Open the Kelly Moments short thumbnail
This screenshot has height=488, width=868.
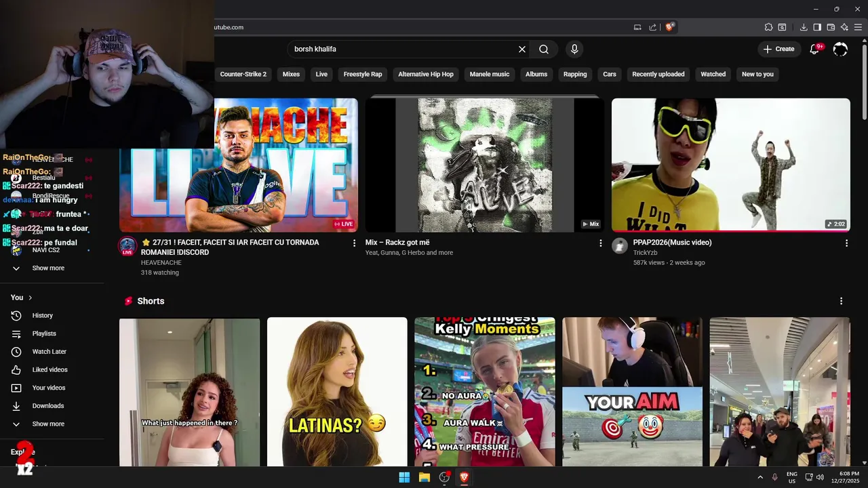click(x=485, y=392)
